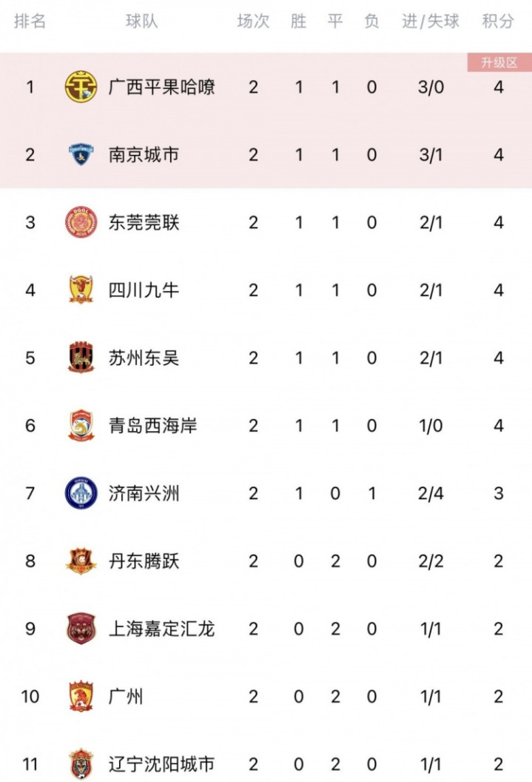Click the 苏州东吴 team emblem

coord(81,358)
